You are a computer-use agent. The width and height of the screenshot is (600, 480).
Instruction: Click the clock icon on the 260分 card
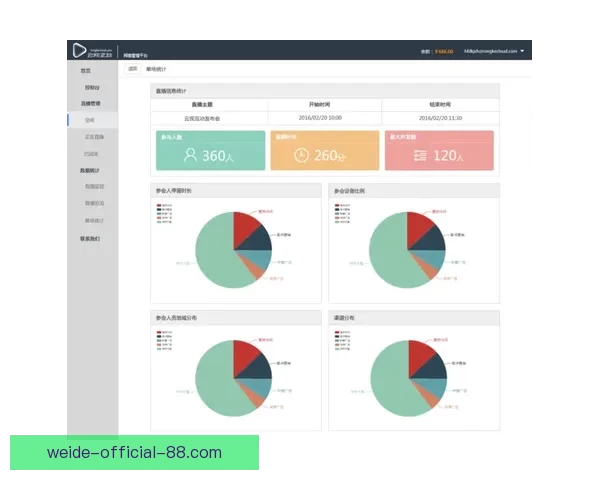302,155
